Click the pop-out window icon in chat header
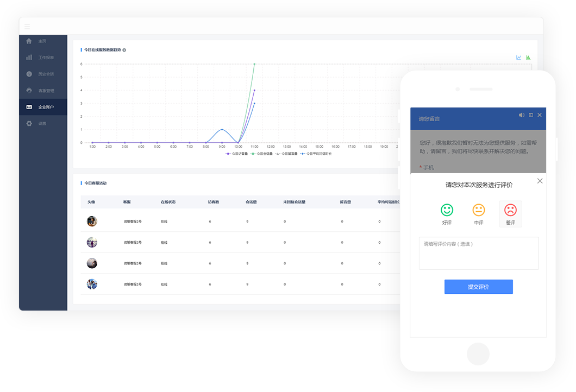The height and width of the screenshot is (392, 576). [x=531, y=115]
